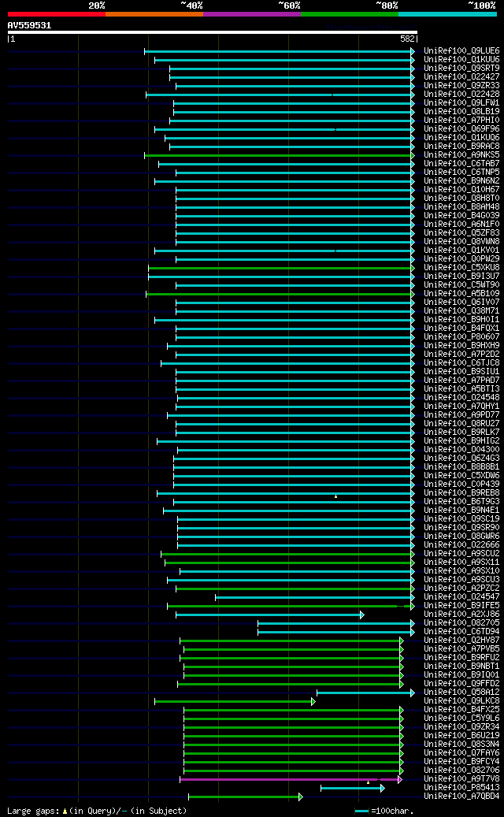Open hit UniRef100_P80607 label
The width and height of the screenshot is (504, 817).
click(x=461, y=336)
